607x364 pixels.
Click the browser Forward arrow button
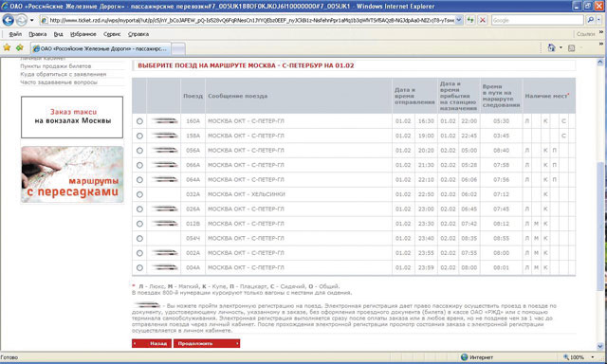(21, 20)
